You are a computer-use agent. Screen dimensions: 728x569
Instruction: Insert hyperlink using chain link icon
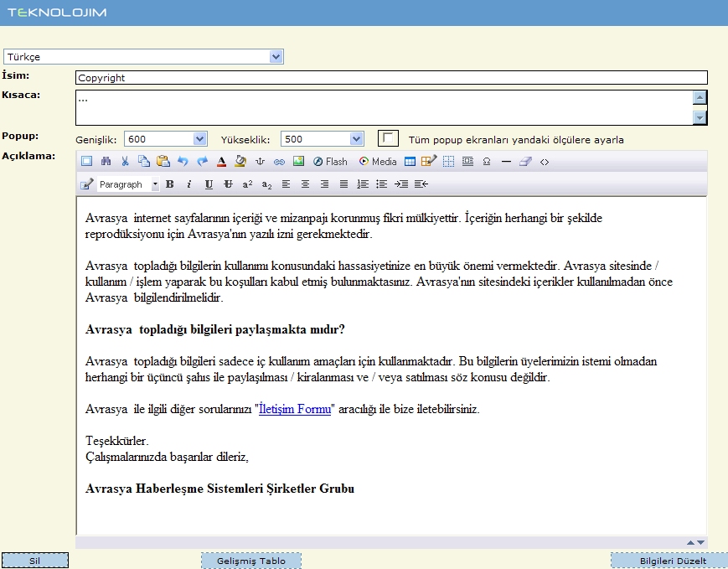279,162
